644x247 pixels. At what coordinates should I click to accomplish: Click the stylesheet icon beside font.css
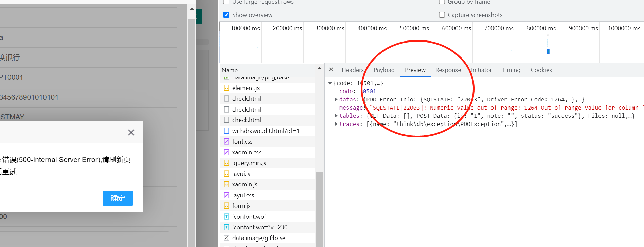click(226, 142)
